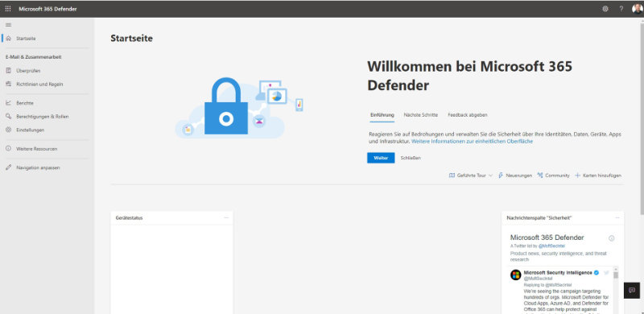Click Community label in the card toolbar
This screenshot has height=314, width=644.
[x=557, y=176]
